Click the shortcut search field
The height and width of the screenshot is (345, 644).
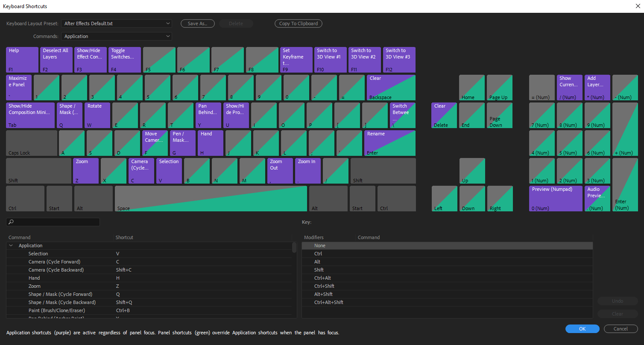click(53, 222)
